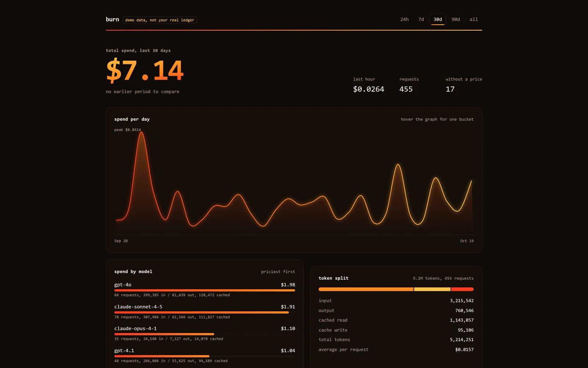Click the $7.14 total spend figure

point(145,70)
